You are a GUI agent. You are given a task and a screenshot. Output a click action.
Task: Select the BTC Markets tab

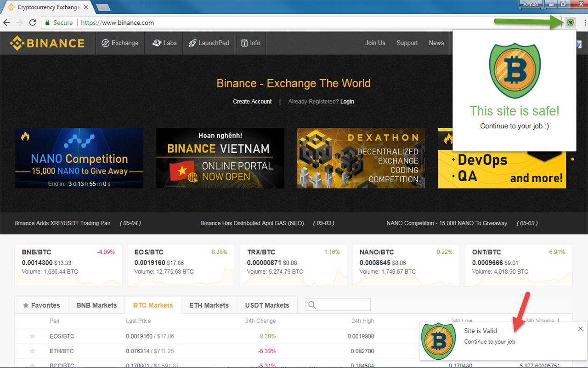(x=153, y=305)
